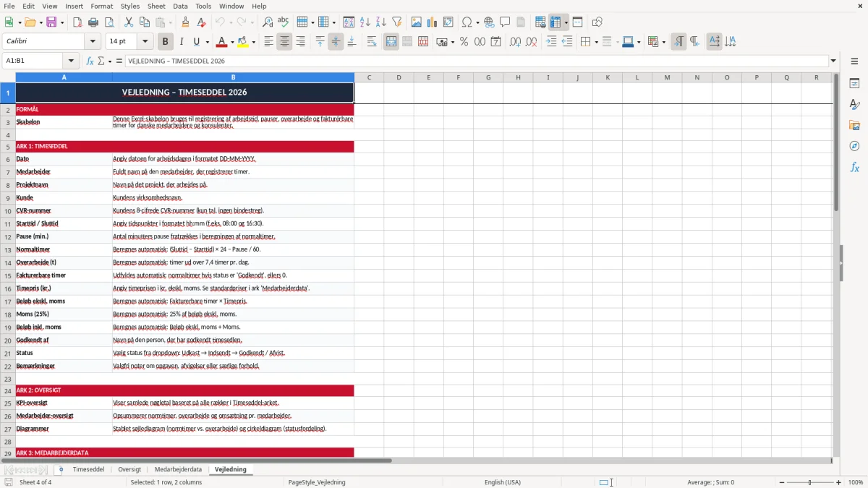The image size is (868, 488).
Task: Click the Save document icon
Action: pyautogui.click(x=53, y=22)
